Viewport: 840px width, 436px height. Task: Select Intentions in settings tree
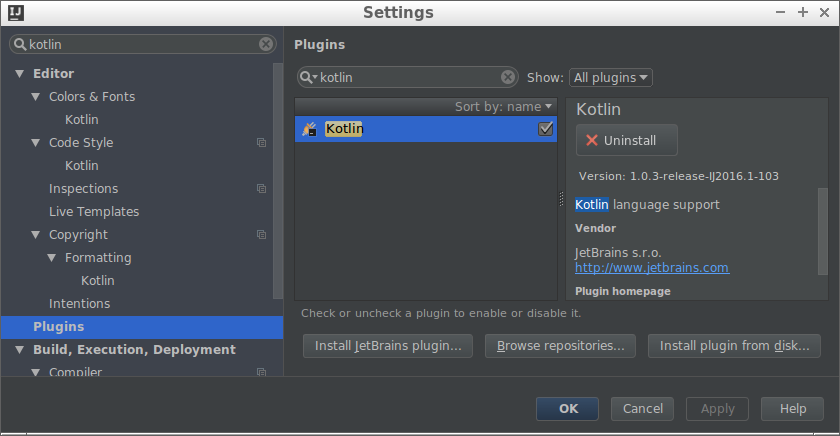tap(79, 304)
